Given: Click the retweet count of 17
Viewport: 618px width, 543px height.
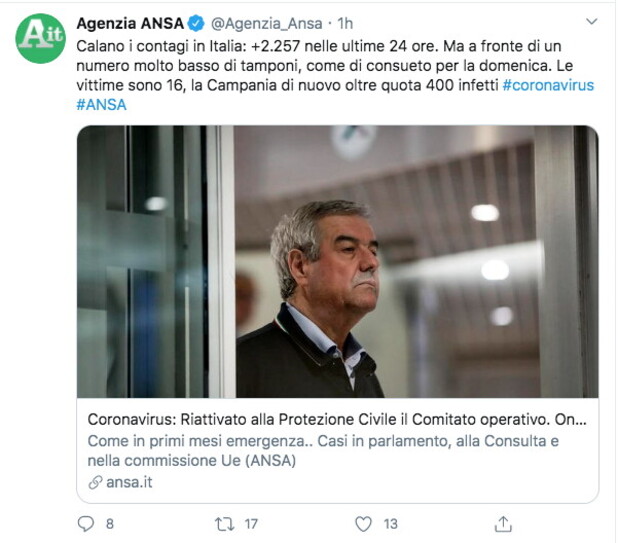Looking at the screenshot, I should coord(251,524).
